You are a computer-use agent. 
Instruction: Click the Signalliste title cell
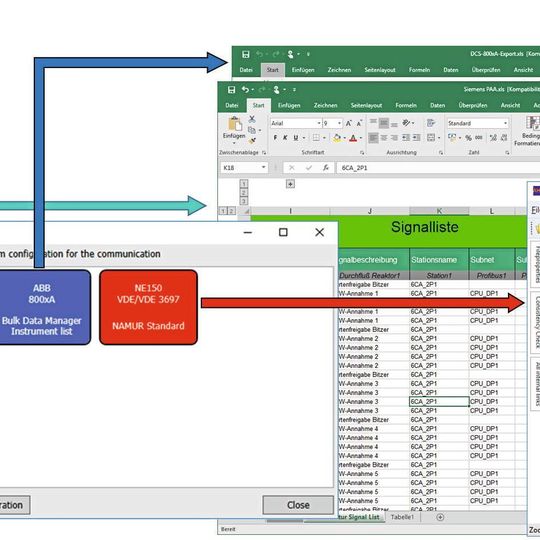click(425, 227)
